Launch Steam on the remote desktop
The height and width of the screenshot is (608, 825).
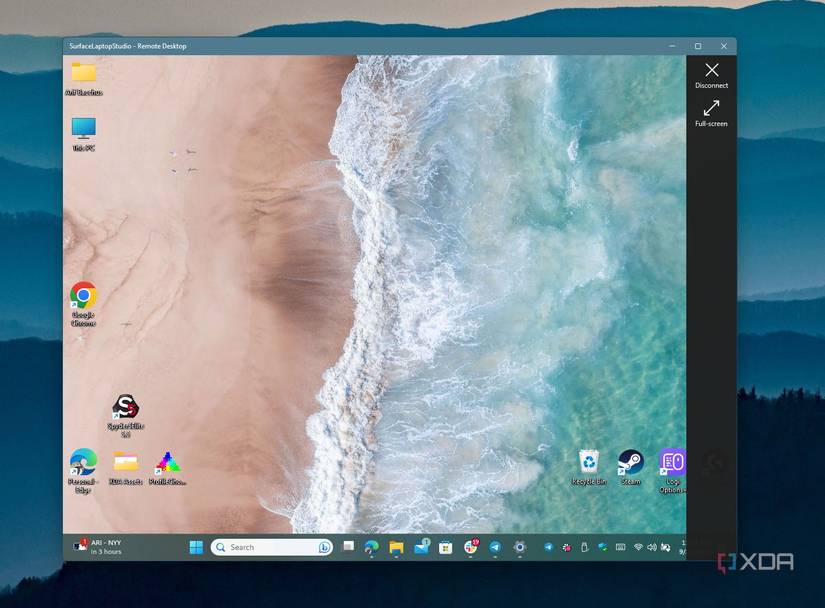click(630, 463)
